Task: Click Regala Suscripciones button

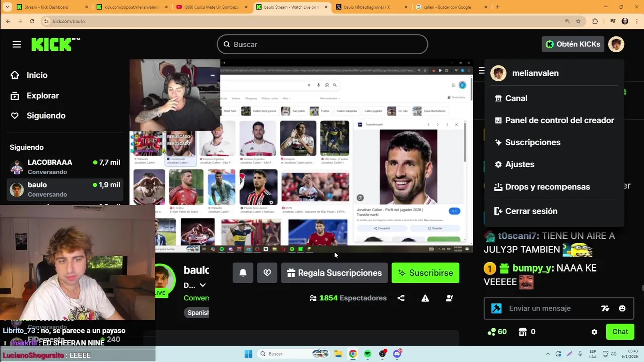Action: point(335,273)
